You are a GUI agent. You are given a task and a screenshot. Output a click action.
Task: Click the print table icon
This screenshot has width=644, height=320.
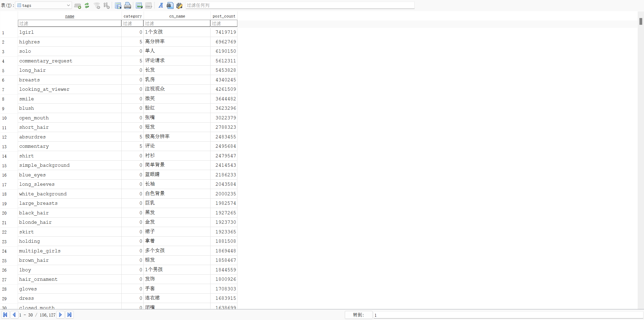pyautogui.click(x=128, y=5)
